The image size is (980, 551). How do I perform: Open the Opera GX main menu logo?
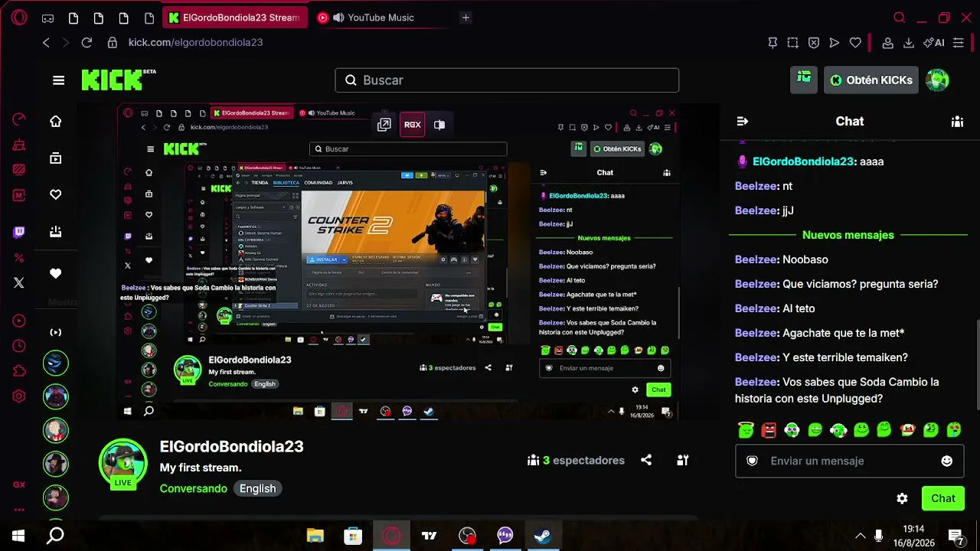coord(19,18)
